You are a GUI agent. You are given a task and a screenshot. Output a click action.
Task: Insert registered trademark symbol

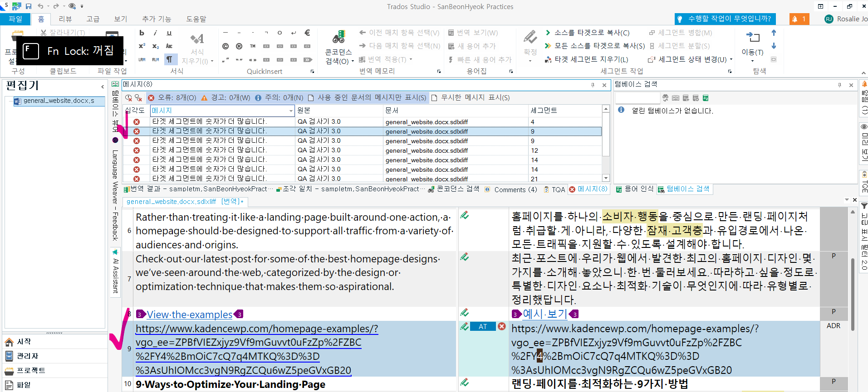[x=239, y=46]
